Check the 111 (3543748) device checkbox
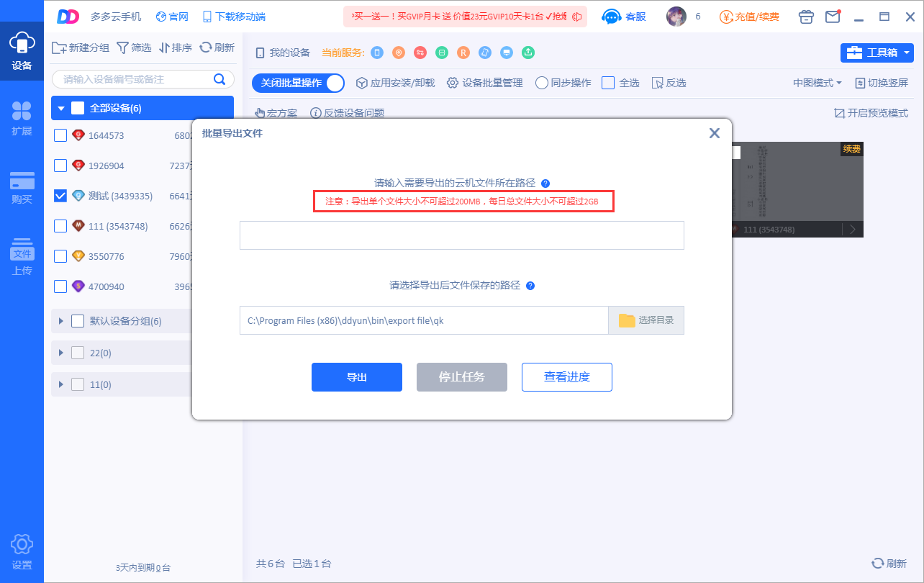The image size is (924, 583). [60, 226]
